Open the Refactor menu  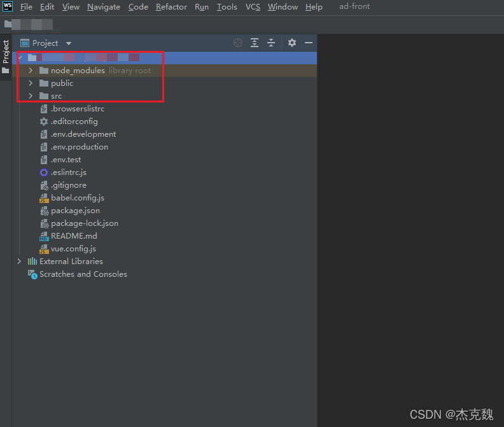pyautogui.click(x=171, y=7)
